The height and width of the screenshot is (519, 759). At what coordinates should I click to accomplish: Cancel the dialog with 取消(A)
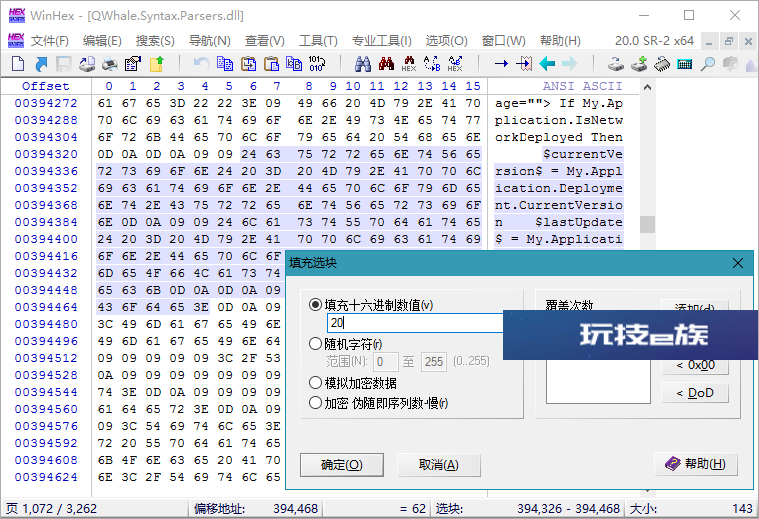[439, 465]
